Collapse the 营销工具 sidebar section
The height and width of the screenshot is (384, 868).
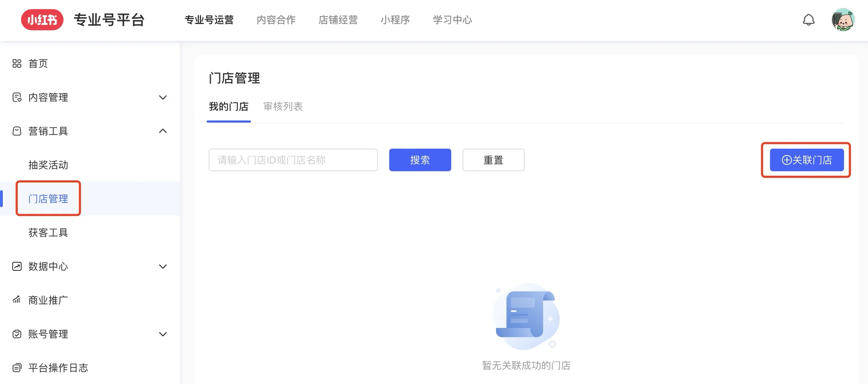tap(163, 131)
